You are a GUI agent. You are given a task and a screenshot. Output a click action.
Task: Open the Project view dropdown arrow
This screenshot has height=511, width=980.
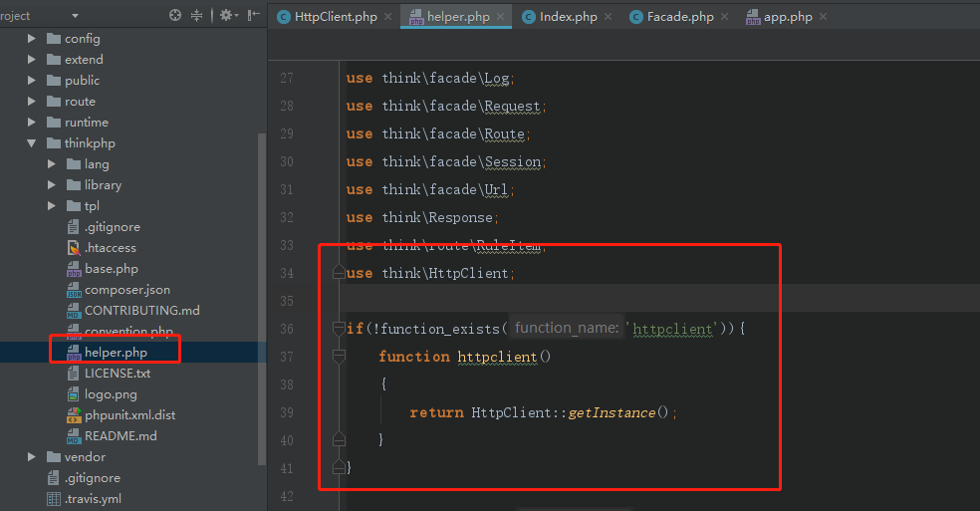pyautogui.click(x=75, y=16)
